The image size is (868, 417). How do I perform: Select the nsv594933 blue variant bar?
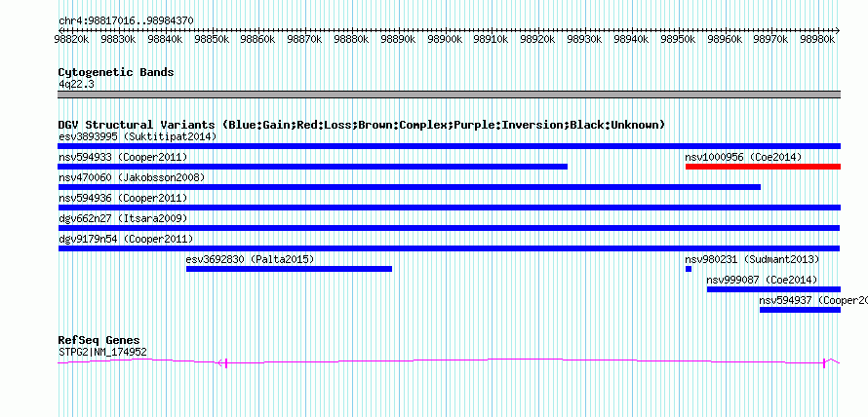pos(313,167)
